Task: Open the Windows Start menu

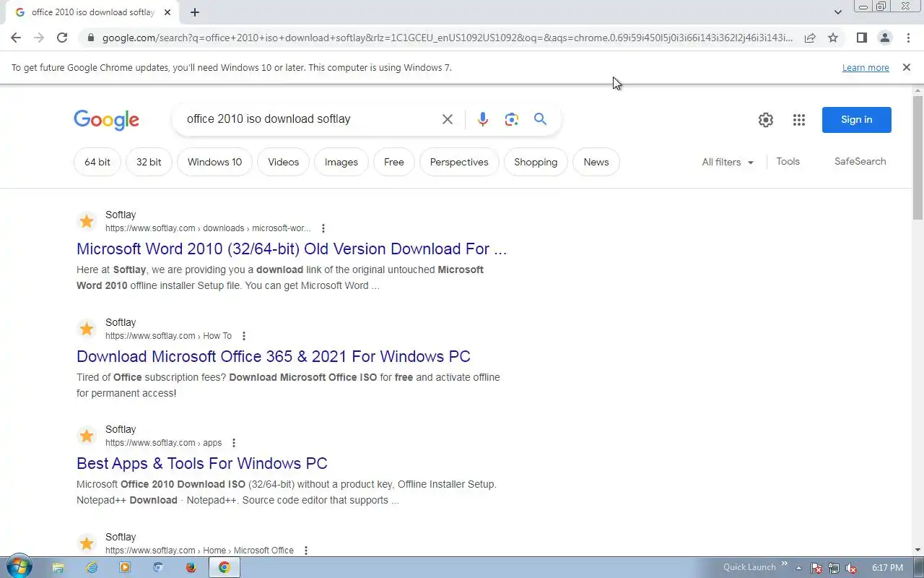Action: pos(18,567)
